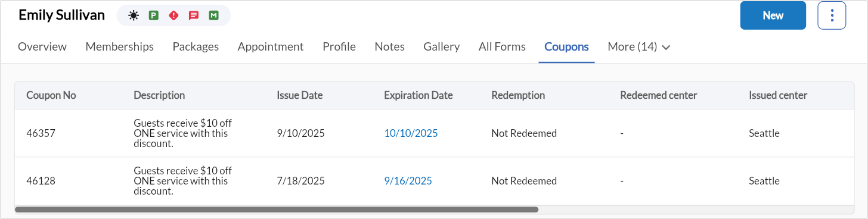Screen dimensions: 868x219
Task: Expand the More (14) dropdown
Action: click(639, 46)
